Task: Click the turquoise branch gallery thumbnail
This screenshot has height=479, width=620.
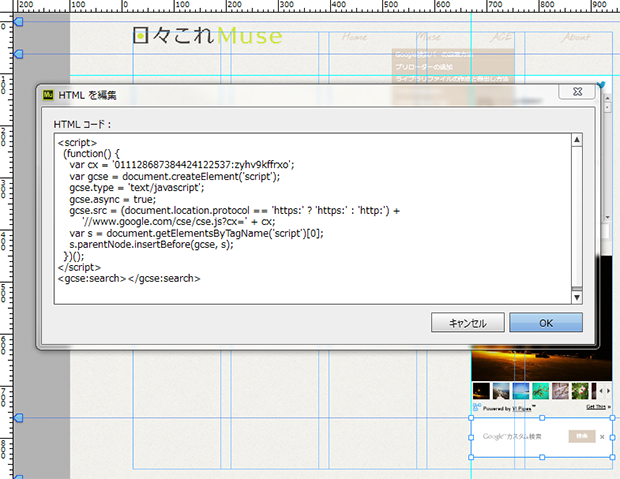Action: 540,391
